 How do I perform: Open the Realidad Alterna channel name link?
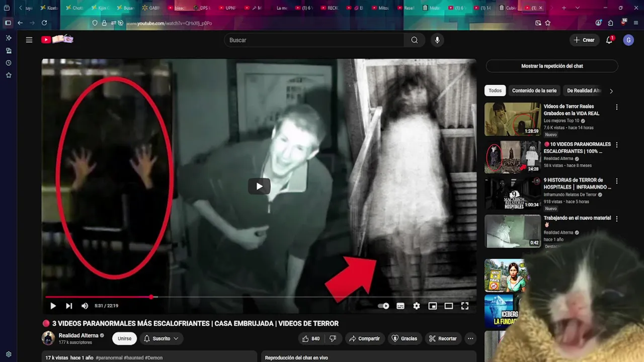coord(78,335)
